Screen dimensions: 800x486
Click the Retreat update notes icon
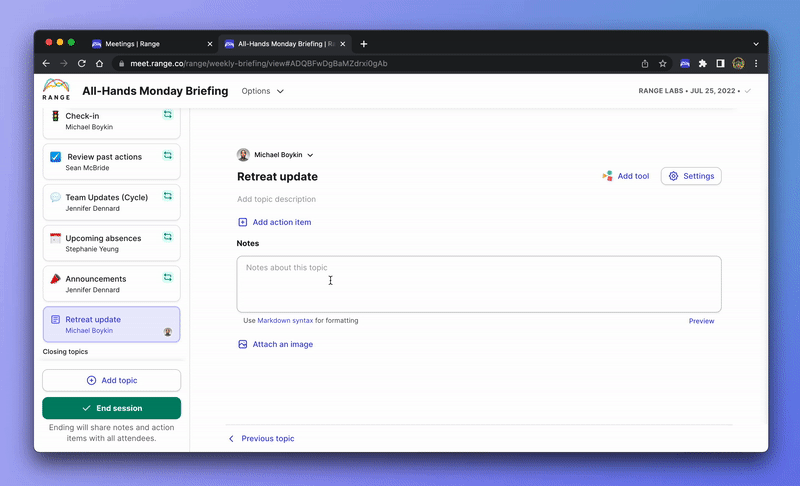55,320
